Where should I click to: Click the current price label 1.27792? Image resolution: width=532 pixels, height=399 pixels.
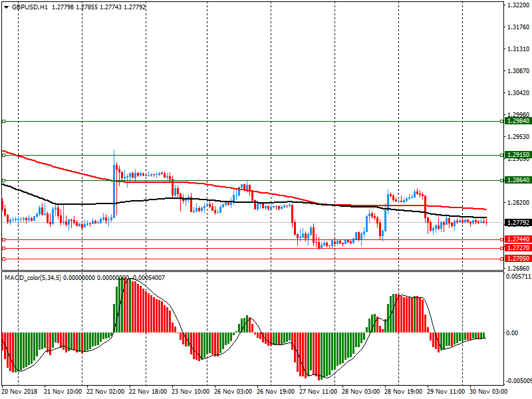517,223
